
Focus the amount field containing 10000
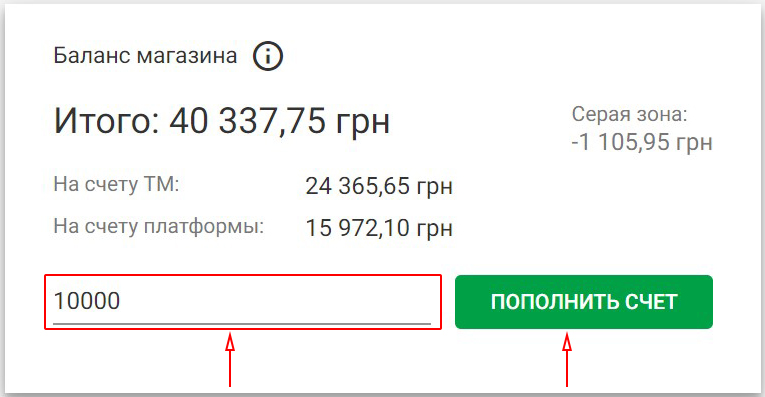pos(242,301)
